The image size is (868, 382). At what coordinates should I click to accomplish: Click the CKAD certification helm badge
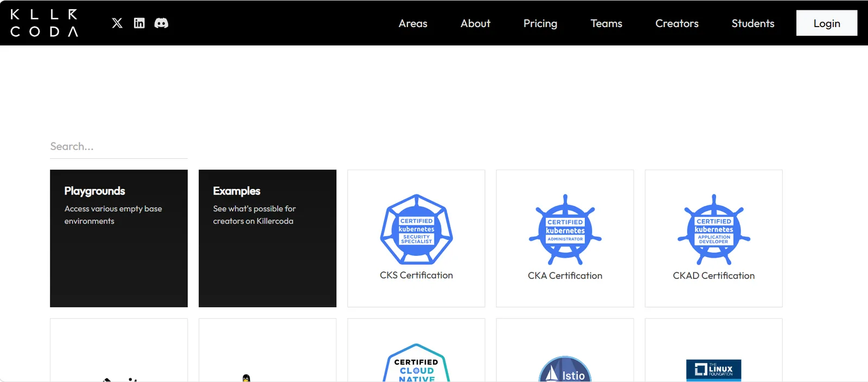pos(714,230)
